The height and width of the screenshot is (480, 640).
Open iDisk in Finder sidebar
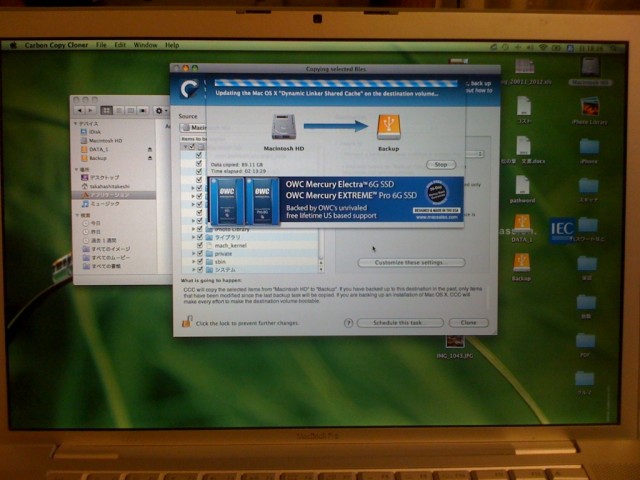tap(91, 132)
